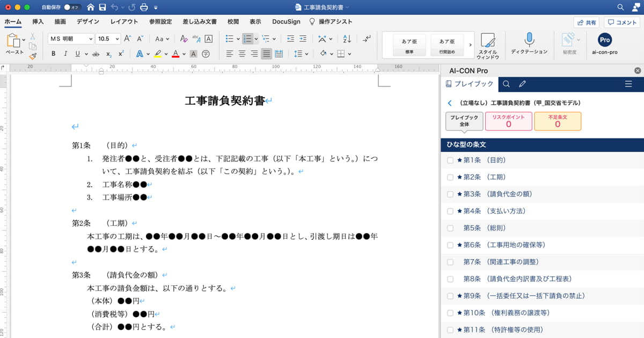Screen dimensions: 644x338
Task: Expand the 10.5 font size dropdown
Action: (108, 39)
